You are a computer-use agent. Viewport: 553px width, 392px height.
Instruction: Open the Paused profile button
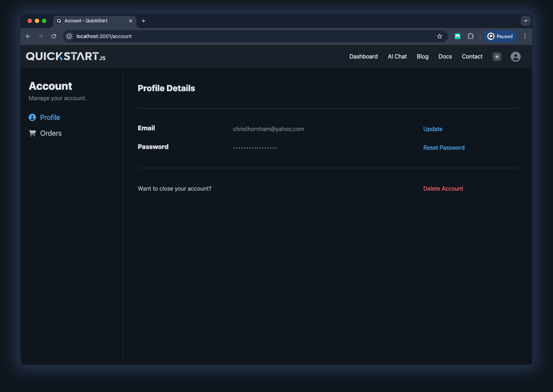[x=500, y=36]
